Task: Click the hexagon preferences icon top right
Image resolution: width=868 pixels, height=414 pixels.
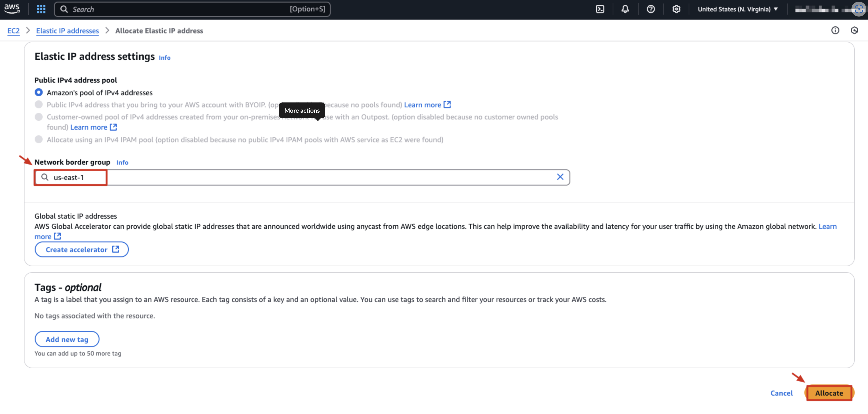Action: 854,31
